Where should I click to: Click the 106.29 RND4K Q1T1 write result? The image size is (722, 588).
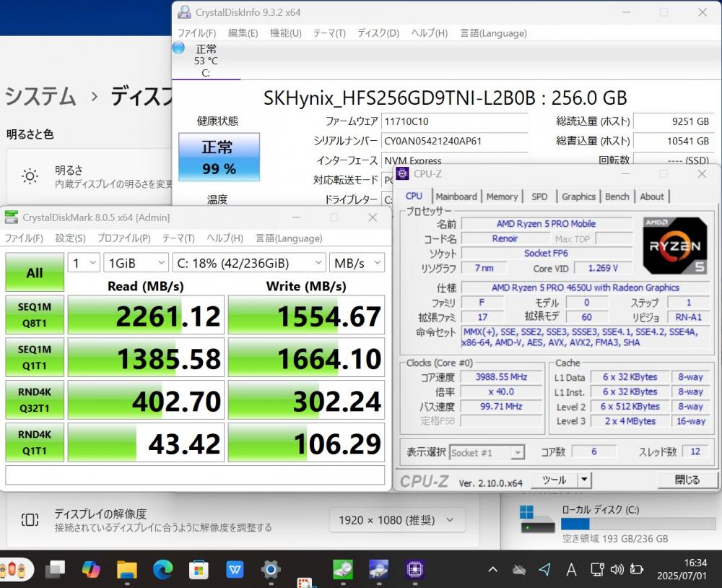pos(306,443)
